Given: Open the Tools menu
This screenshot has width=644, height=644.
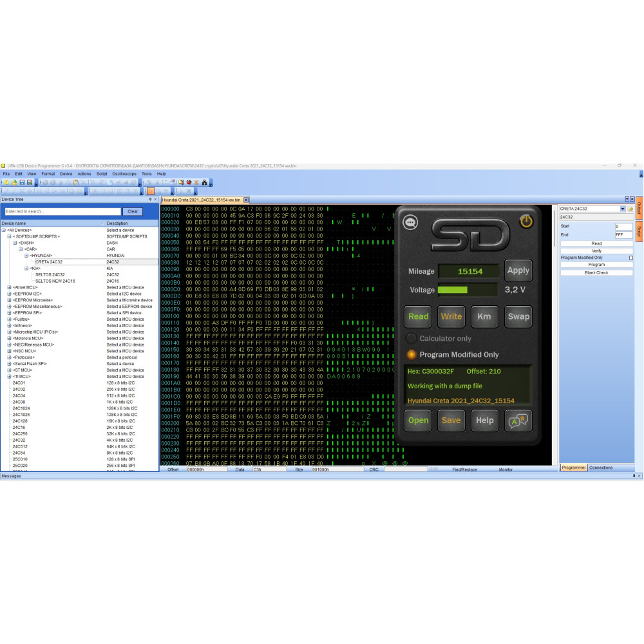Looking at the screenshot, I should coord(147,174).
